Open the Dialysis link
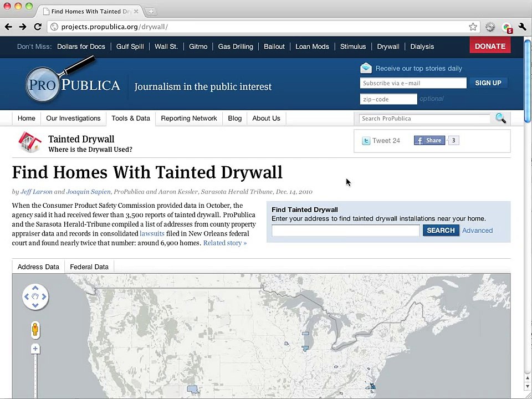The width and height of the screenshot is (532, 399). click(x=422, y=47)
